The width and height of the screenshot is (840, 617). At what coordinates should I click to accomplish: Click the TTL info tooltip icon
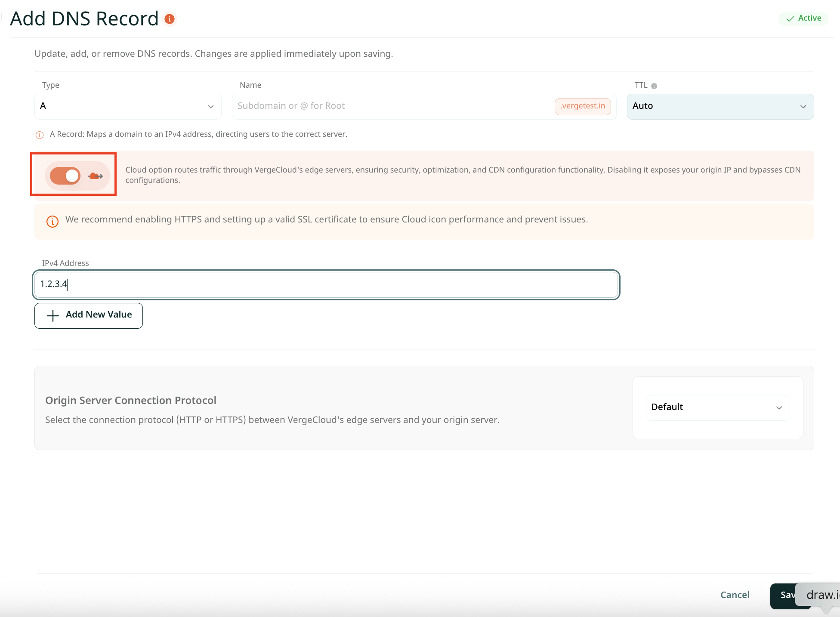click(654, 86)
